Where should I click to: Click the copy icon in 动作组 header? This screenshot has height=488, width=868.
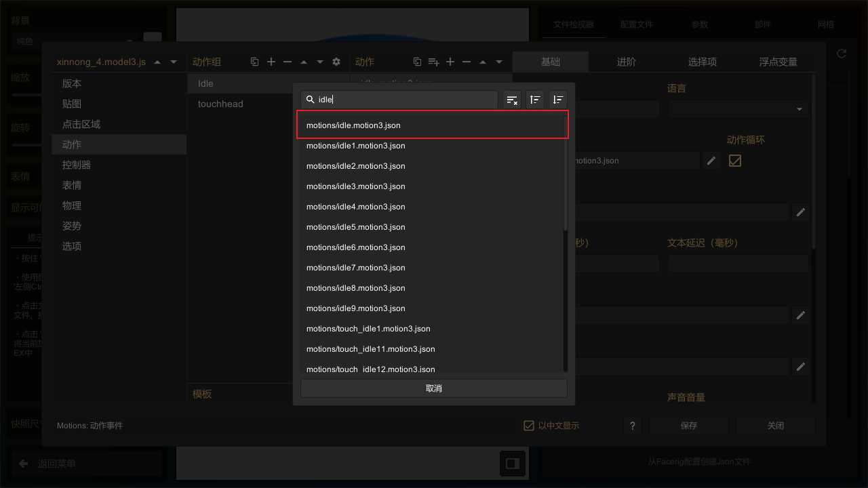tap(255, 62)
